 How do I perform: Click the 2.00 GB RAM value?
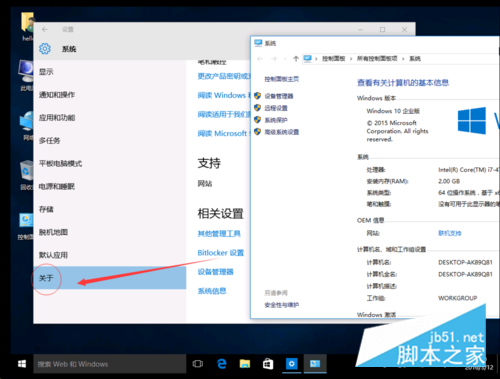click(x=449, y=181)
